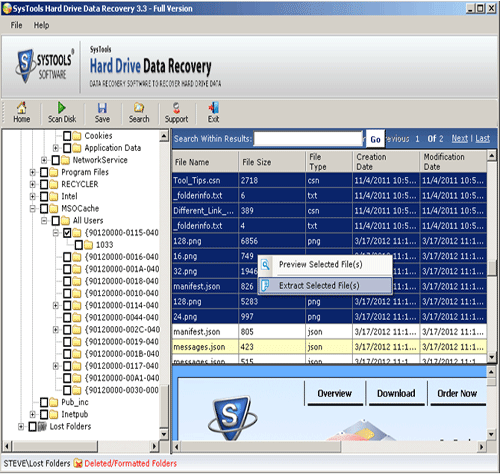Expand the {90120000-0114-040 folder node
This screenshot has height=475, width=500.
[56, 305]
